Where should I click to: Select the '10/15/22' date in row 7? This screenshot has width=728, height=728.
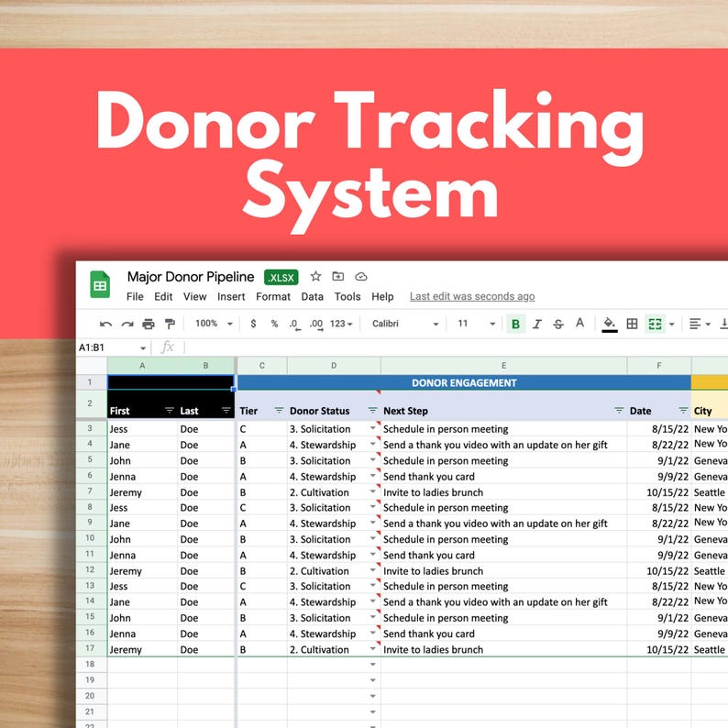click(659, 492)
